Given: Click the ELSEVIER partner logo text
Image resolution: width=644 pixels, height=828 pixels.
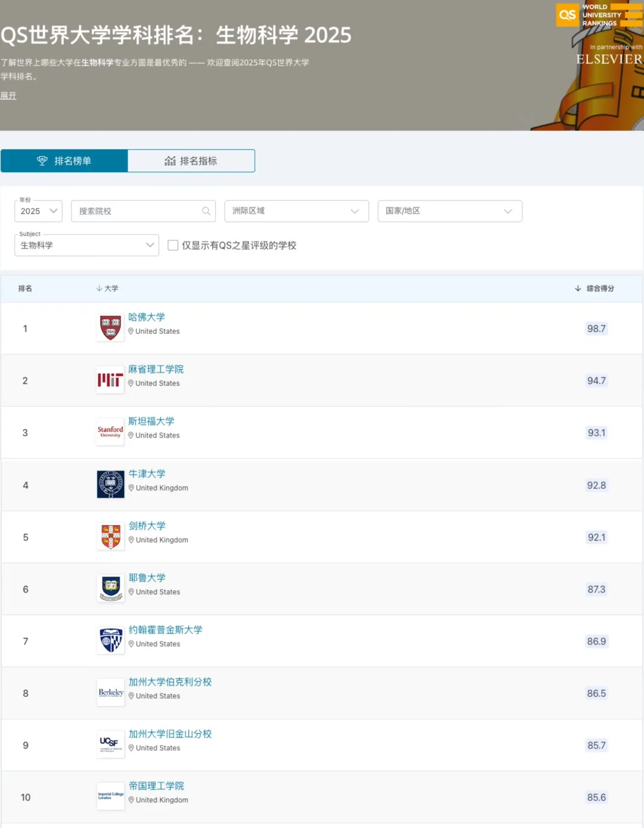Looking at the screenshot, I should (x=609, y=59).
